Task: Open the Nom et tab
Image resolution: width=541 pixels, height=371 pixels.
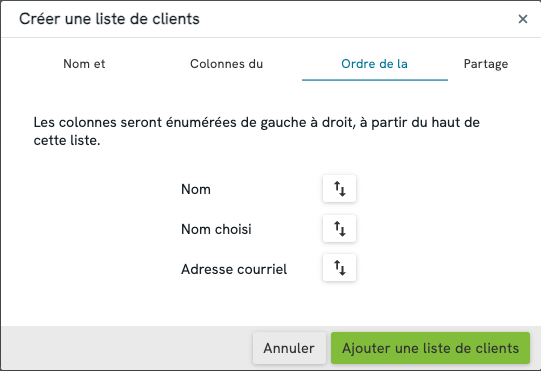Action: coord(84,64)
